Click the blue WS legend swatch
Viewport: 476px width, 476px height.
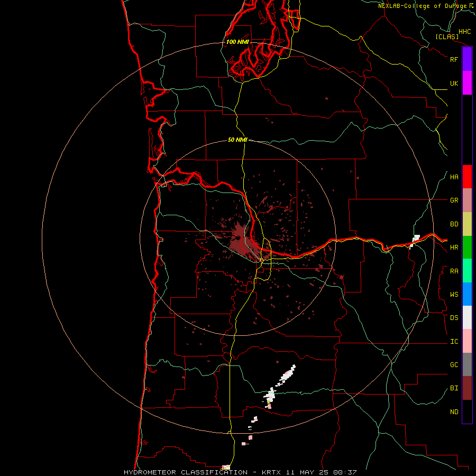[x=467, y=294]
